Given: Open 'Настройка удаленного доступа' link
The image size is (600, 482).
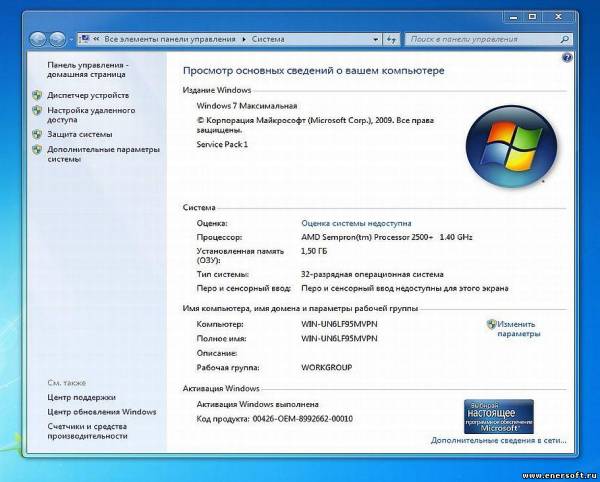Looking at the screenshot, I should (x=91, y=115).
